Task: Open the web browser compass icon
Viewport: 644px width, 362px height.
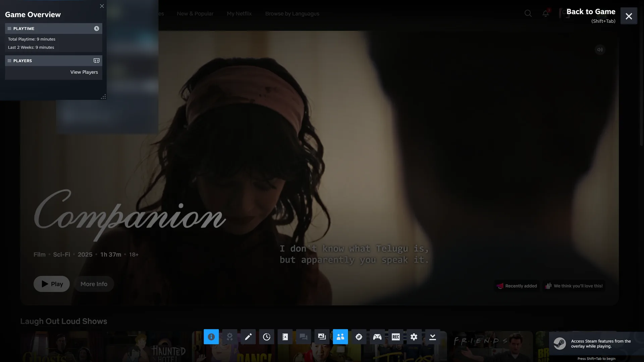Action: [359, 337]
